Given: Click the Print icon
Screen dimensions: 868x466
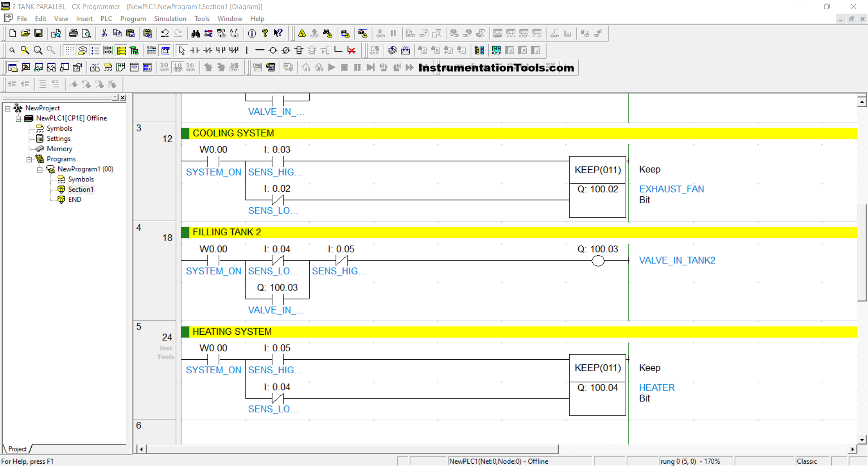Looking at the screenshot, I should pos(73,33).
